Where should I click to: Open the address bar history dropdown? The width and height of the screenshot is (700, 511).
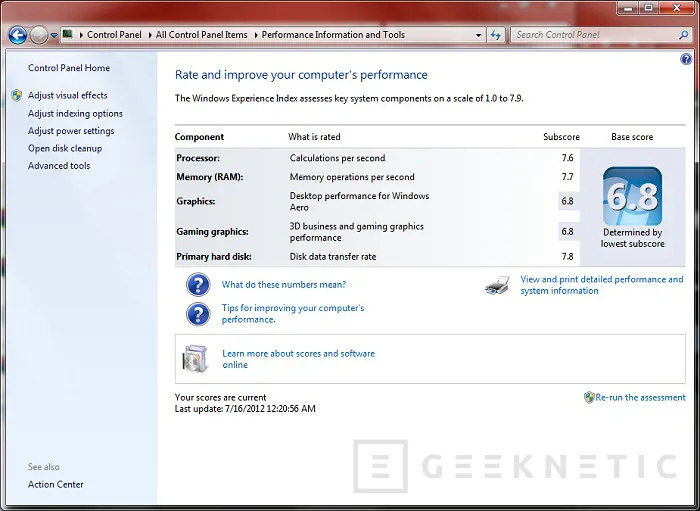pos(478,35)
